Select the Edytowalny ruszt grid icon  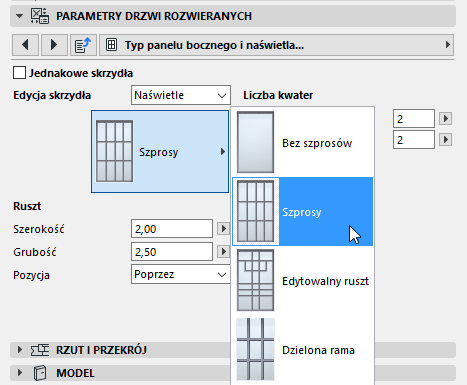(255, 280)
